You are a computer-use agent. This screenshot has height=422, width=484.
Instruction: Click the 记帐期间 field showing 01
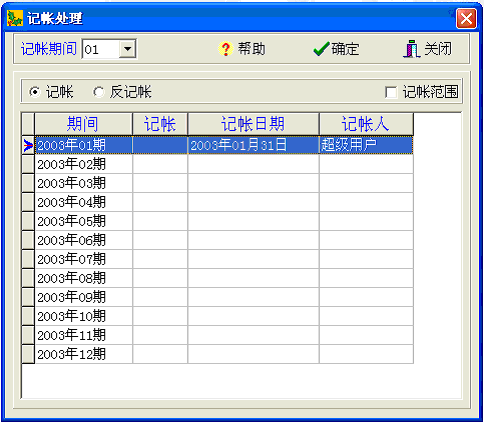pyautogui.click(x=101, y=49)
